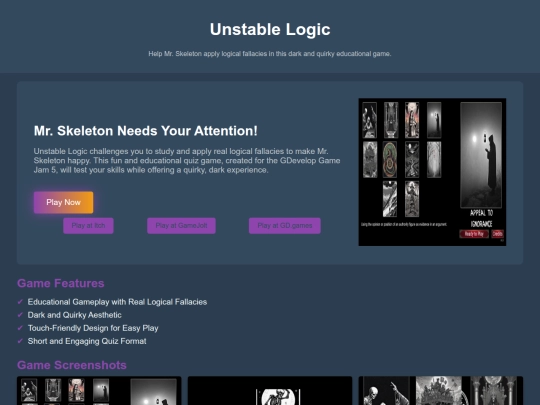Open the Play at GameJolt link
The height and width of the screenshot is (405, 540).
point(181,226)
